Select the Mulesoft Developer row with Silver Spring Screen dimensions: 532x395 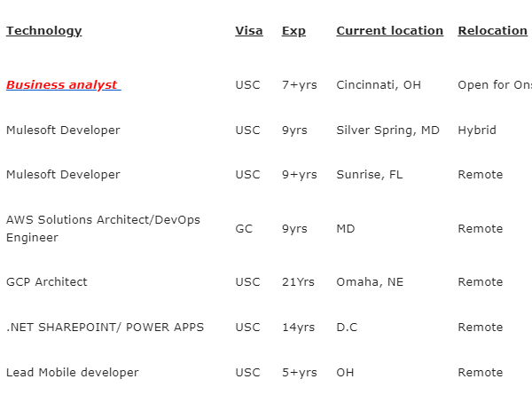click(63, 130)
